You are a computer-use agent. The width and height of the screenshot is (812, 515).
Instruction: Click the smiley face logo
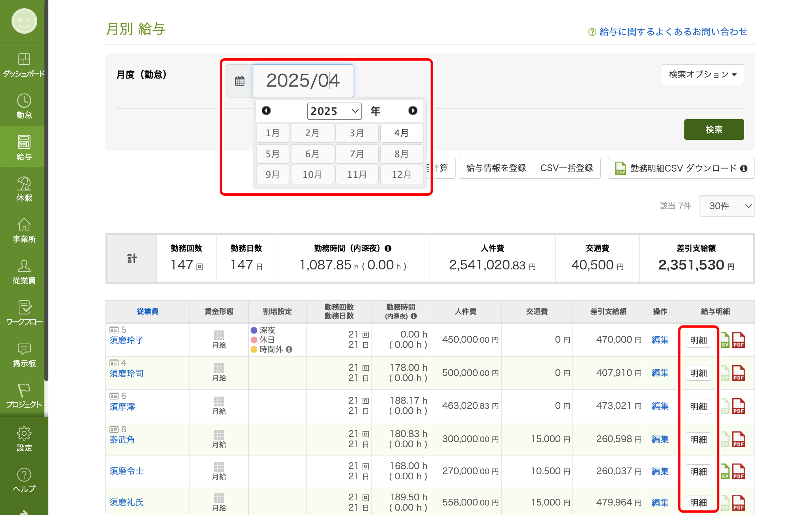[x=24, y=21]
